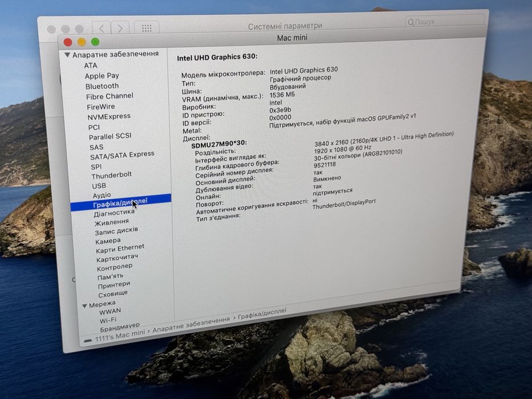532x399 pixels.
Task: Click the serial number 9521118
Action: pos(324,165)
